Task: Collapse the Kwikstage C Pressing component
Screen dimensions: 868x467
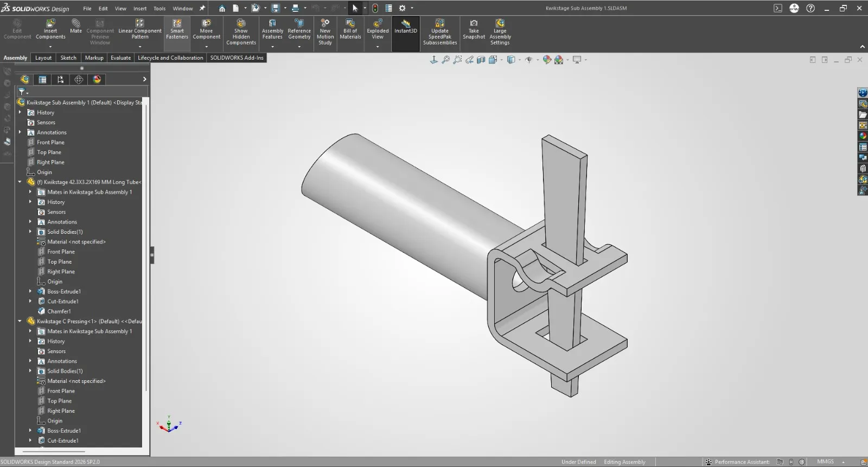Action: (20, 321)
